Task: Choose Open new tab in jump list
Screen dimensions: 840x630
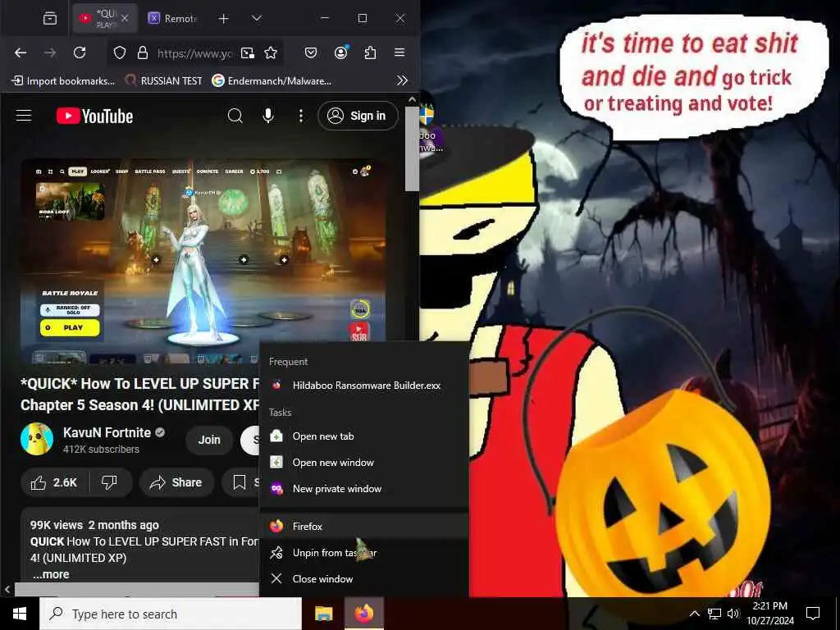Action: (x=363, y=436)
